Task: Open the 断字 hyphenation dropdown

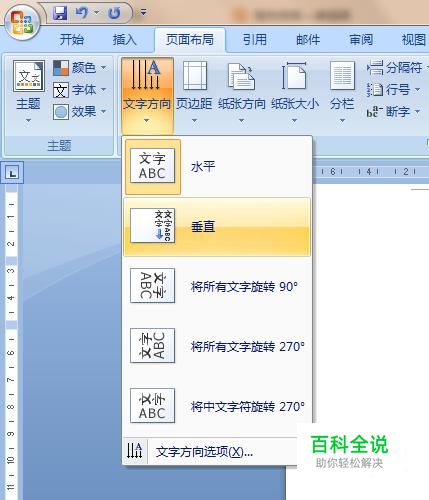Action: (x=393, y=112)
